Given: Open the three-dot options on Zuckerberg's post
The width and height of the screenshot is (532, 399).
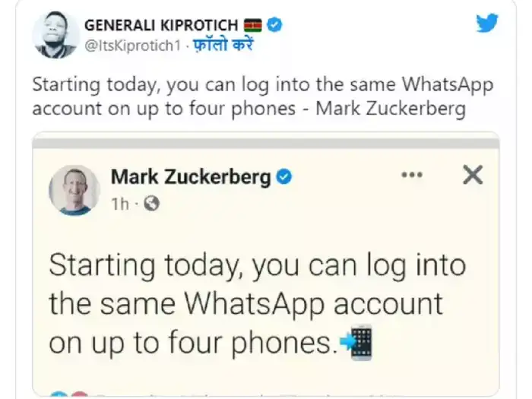Looking at the screenshot, I should tap(411, 176).
